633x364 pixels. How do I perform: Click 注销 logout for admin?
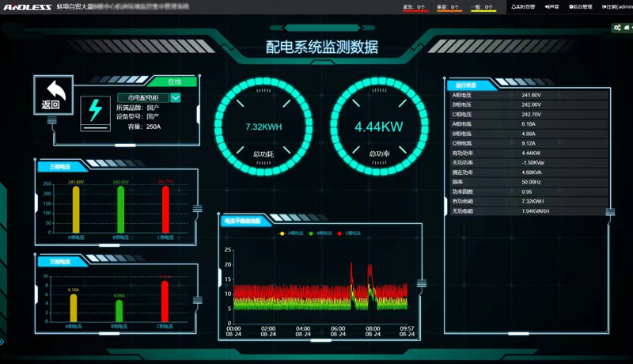pyautogui.click(x=617, y=7)
